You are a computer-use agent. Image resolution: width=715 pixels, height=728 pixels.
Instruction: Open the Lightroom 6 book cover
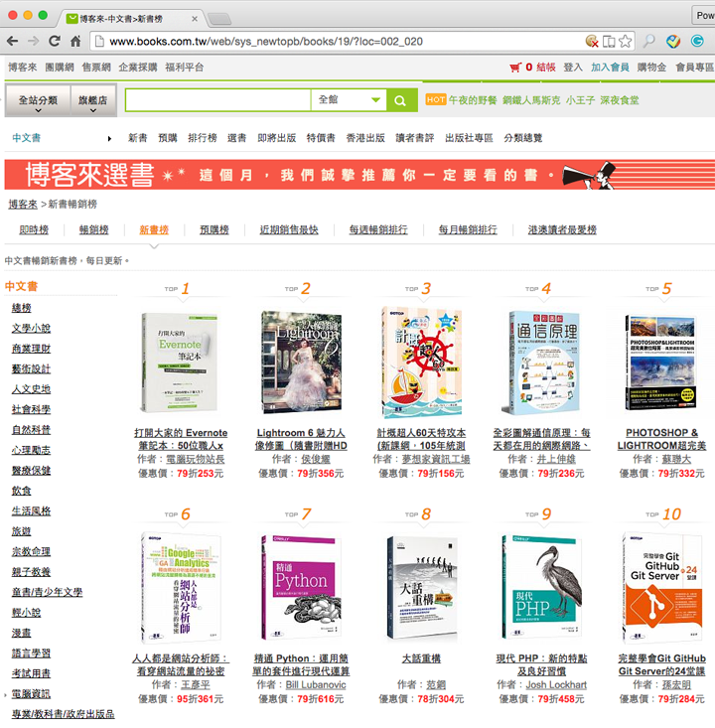tap(301, 362)
